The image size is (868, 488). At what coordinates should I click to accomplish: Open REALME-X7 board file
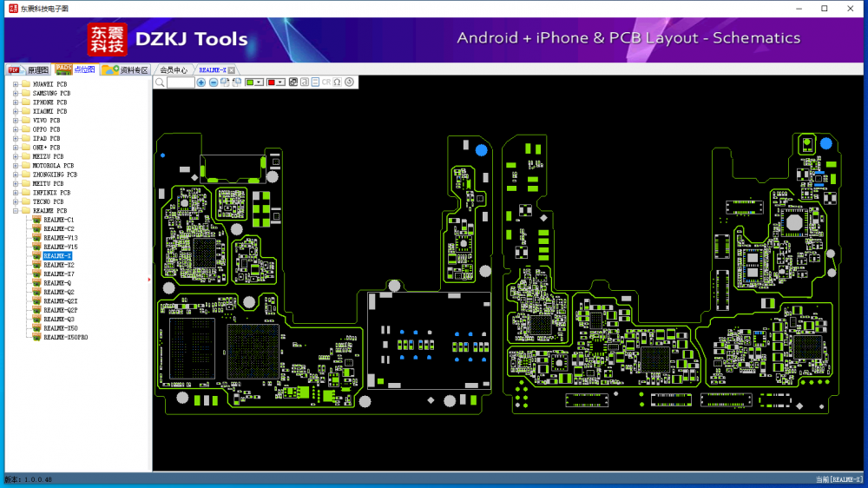(x=58, y=274)
